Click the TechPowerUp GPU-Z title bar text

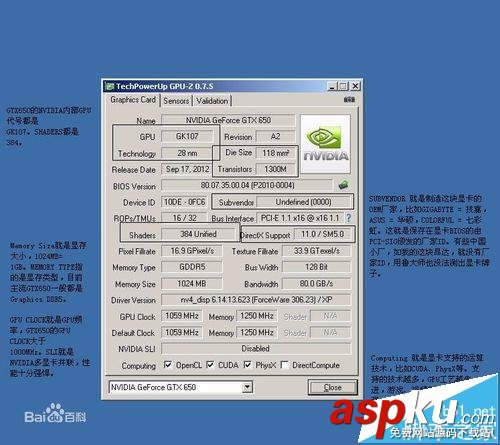[x=165, y=86]
